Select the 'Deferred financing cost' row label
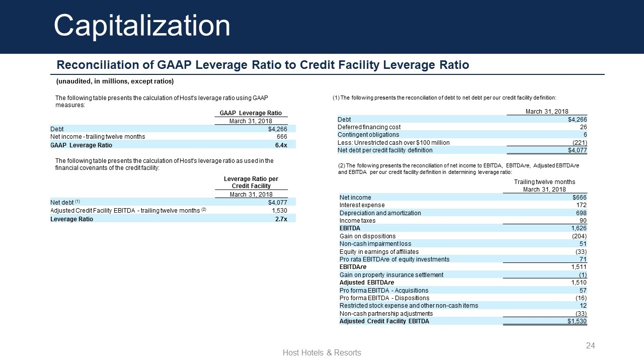The width and height of the screenshot is (644, 362). click(369, 127)
